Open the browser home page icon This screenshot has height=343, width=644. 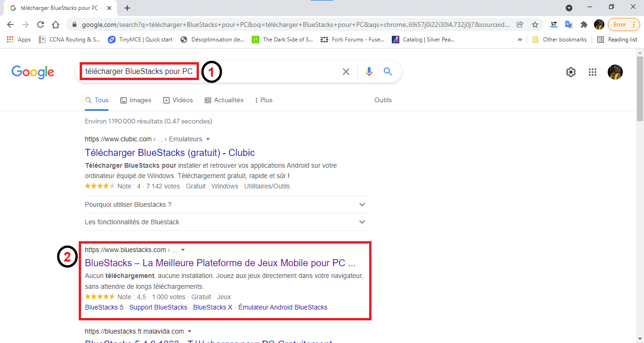(x=56, y=24)
